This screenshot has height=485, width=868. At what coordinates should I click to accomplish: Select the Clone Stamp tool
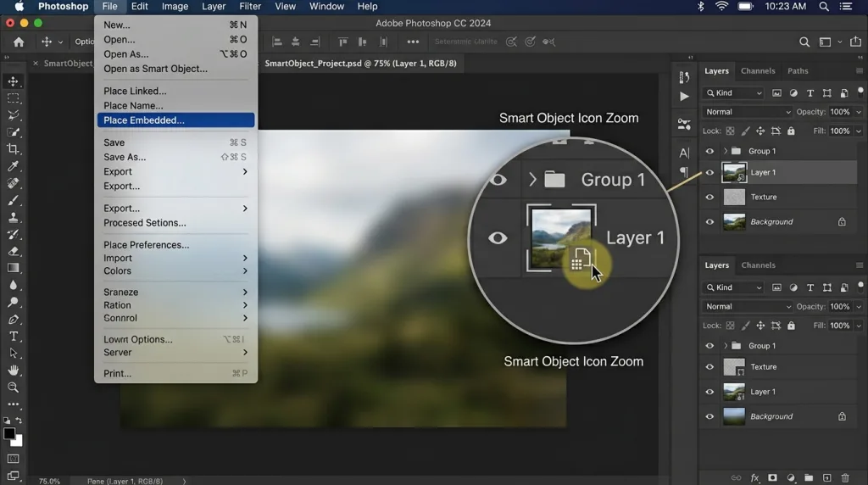click(x=14, y=217)
